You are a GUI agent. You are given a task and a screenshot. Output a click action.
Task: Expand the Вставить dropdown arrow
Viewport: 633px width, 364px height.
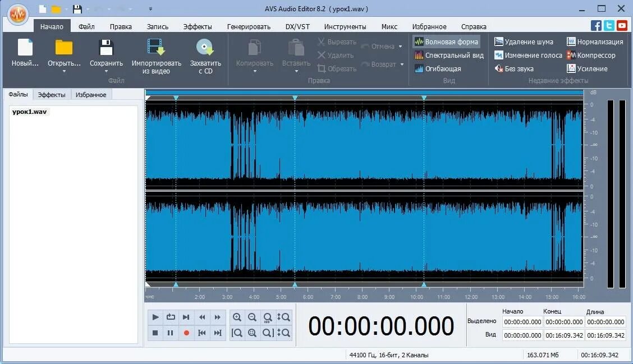(296, 71)
